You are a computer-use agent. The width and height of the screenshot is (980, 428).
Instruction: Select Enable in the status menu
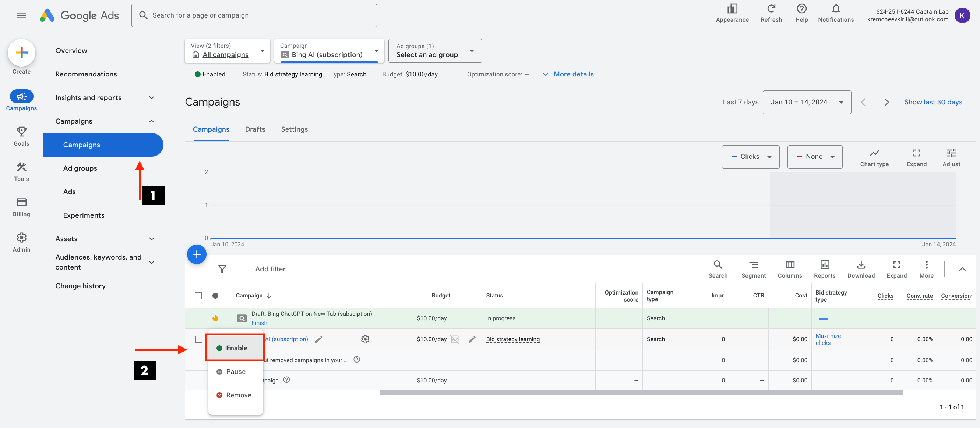tap(236, 348)
